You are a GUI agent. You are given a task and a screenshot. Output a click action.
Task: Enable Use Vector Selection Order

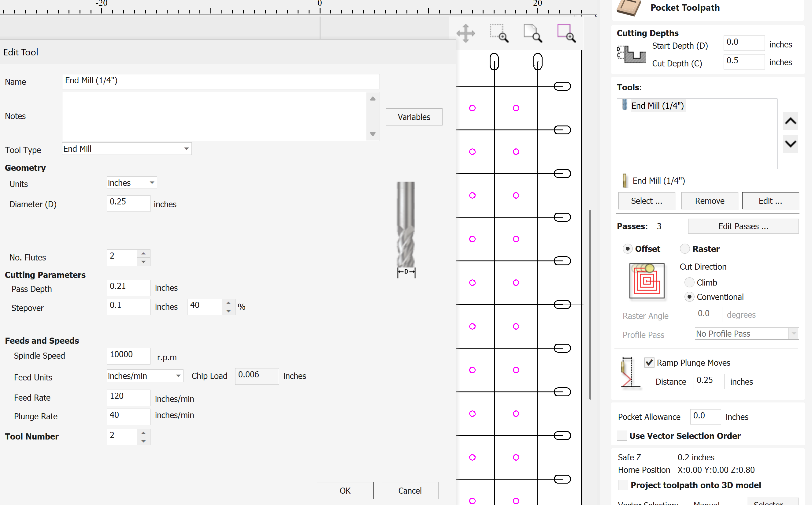pyautogui.click(x=622, y=436)
